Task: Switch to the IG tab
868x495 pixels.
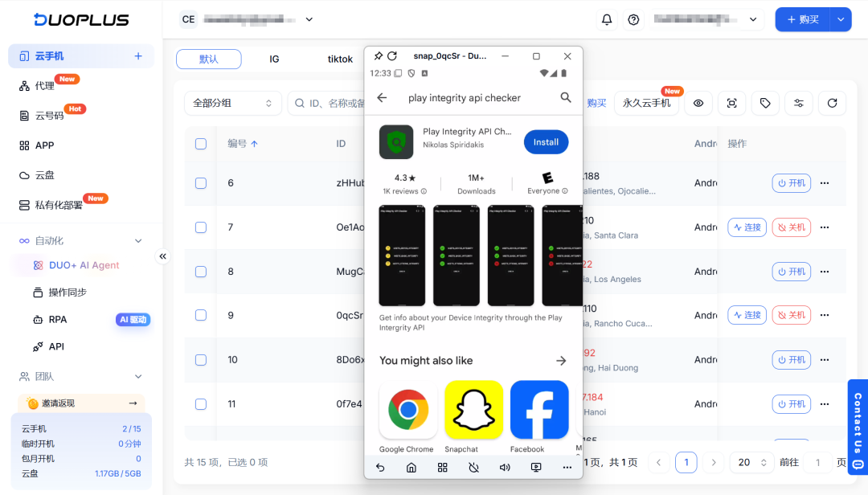Action: tap(274, 59)
